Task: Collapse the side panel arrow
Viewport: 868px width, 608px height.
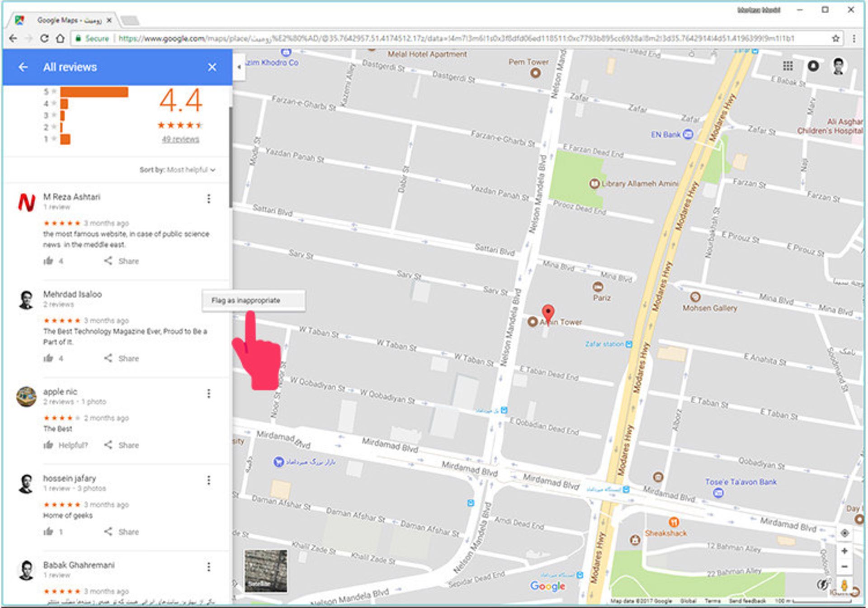Action: coord(239,67)
